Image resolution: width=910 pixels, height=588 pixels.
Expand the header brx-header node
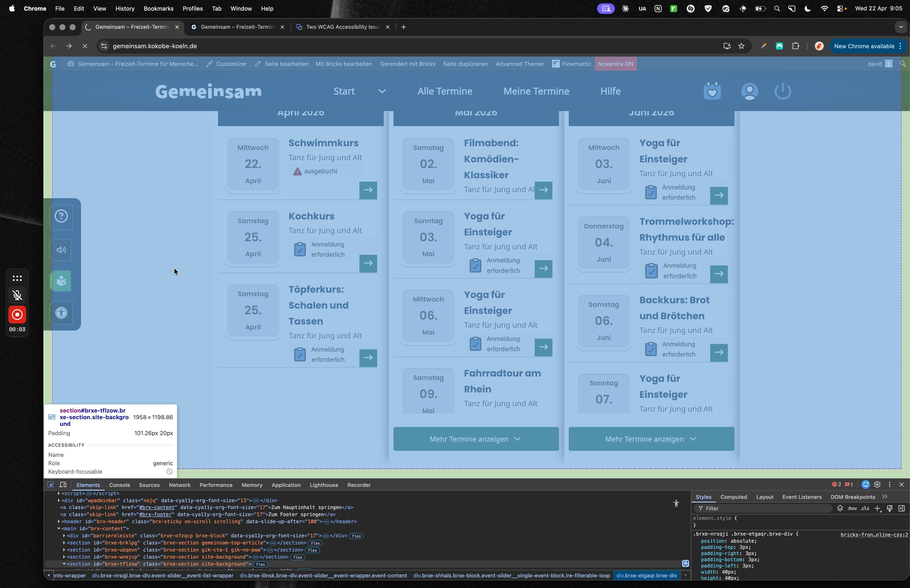coord(59,522)
